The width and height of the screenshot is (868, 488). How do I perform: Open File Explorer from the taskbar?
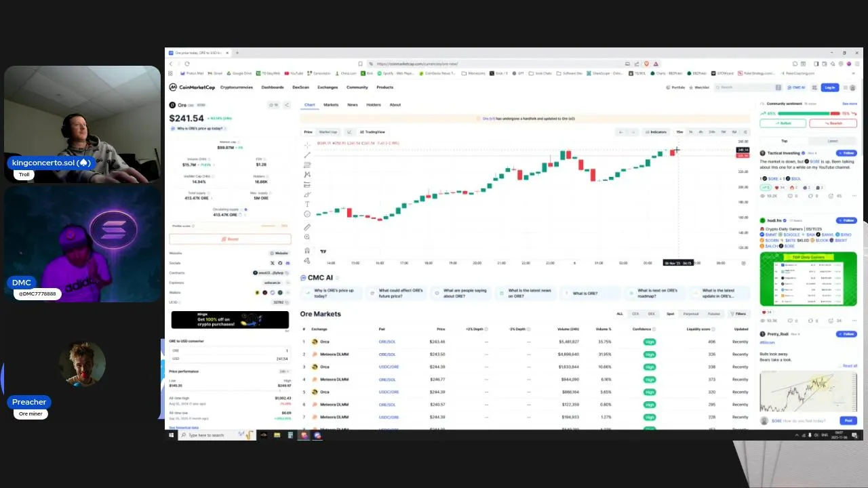click(277, 435)
